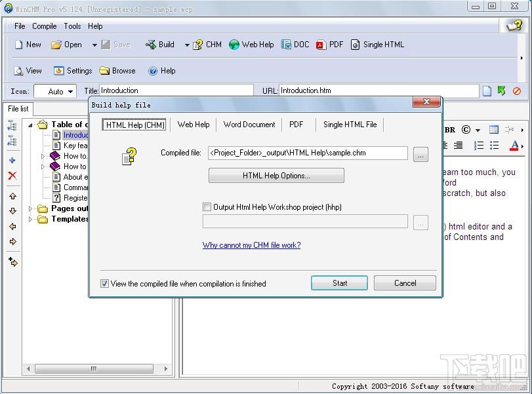Expand the first How to book node
The width and height of the screenshot is (532, 394).
43,156
